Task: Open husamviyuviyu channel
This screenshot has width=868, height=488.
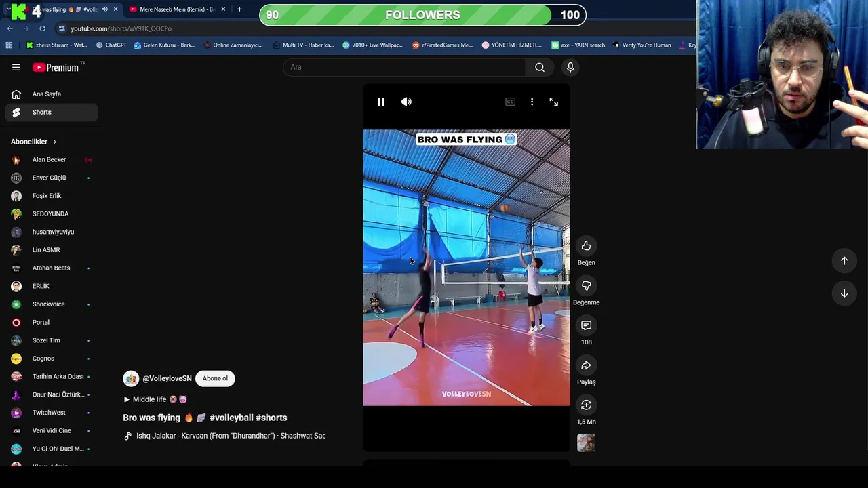Action: 52,232
